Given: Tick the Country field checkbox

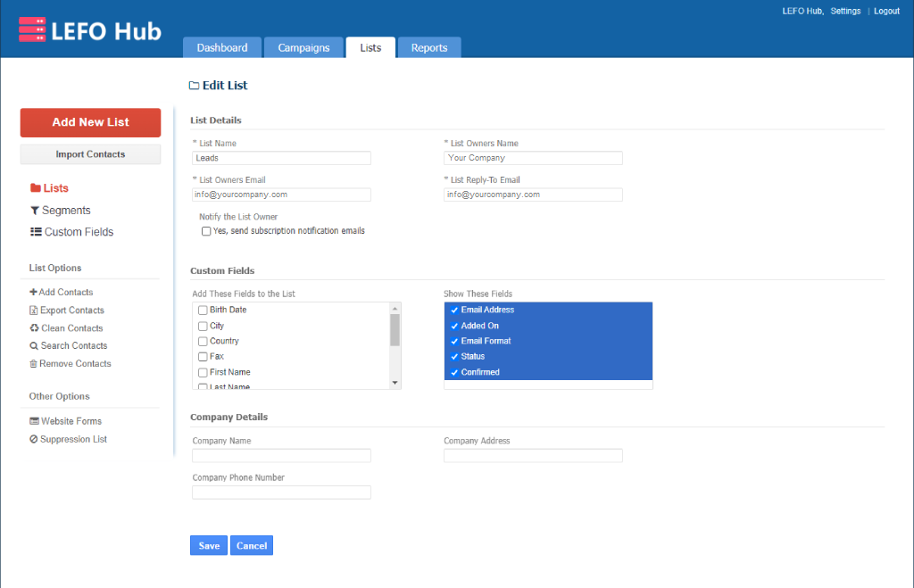Looking at the screenshot, I should [203, 342].
